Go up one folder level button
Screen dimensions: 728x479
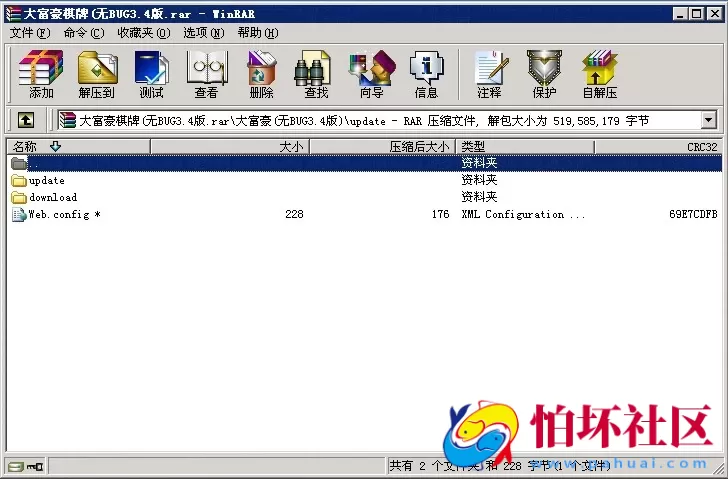[26, 121]
